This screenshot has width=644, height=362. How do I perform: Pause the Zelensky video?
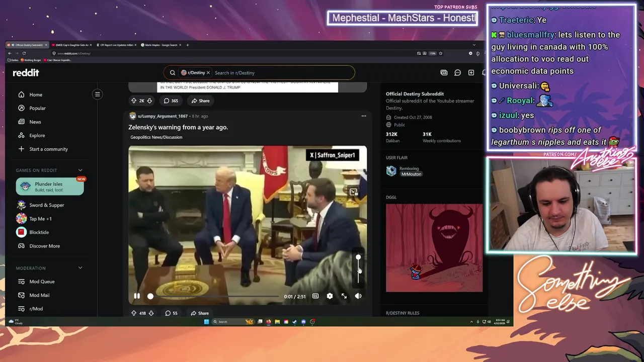137,296
